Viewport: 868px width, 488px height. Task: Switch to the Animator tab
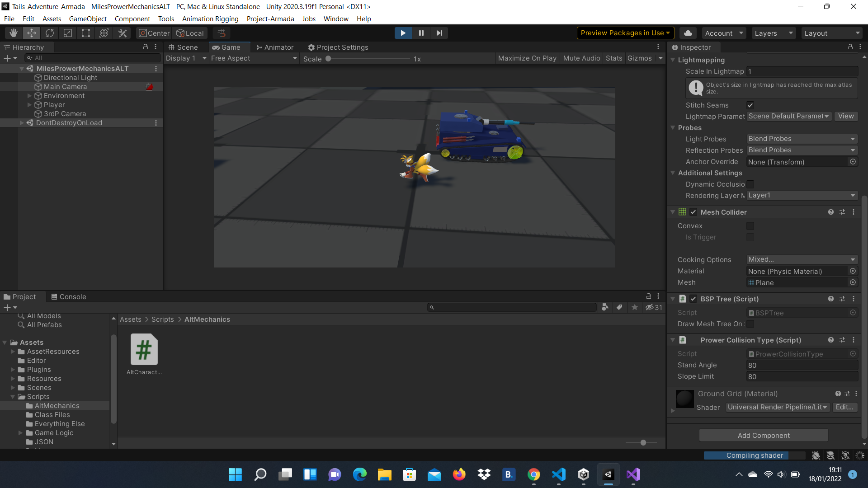coord(275,47)
